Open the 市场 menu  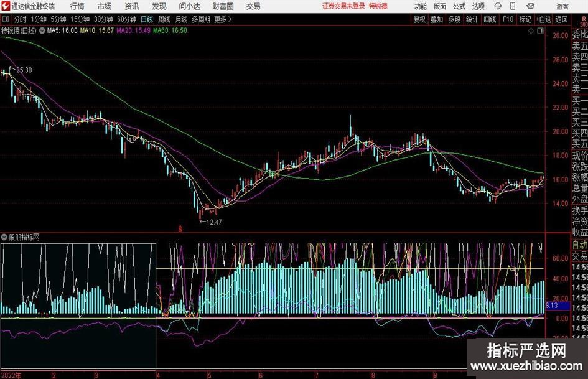click(x=105, y=6)
